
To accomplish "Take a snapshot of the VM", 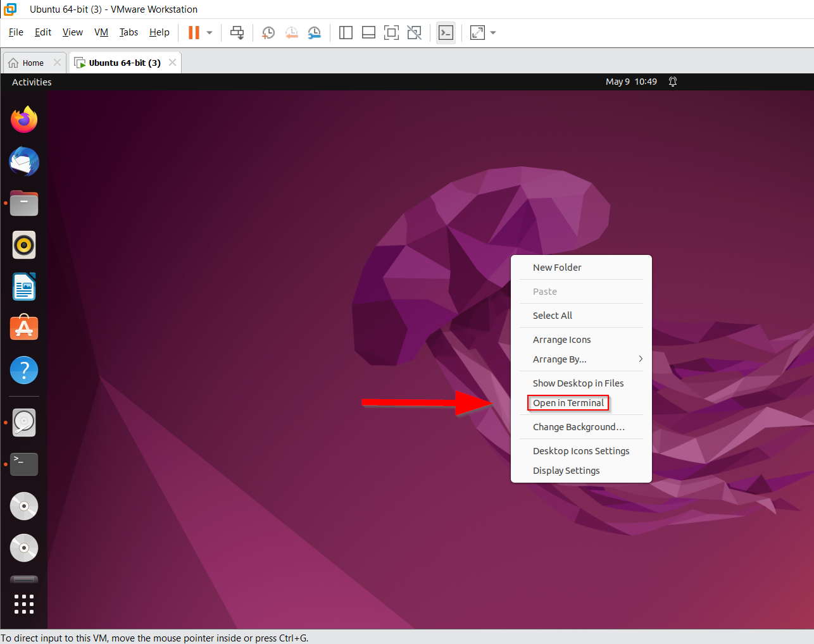I will pos(268,32).
